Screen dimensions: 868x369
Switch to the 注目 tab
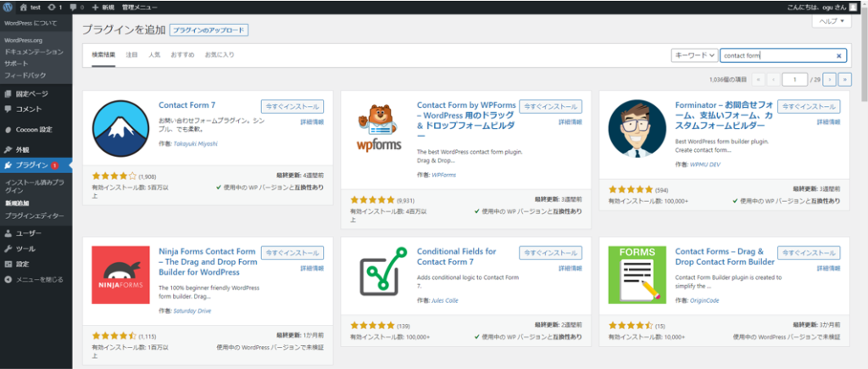point(131,55)
